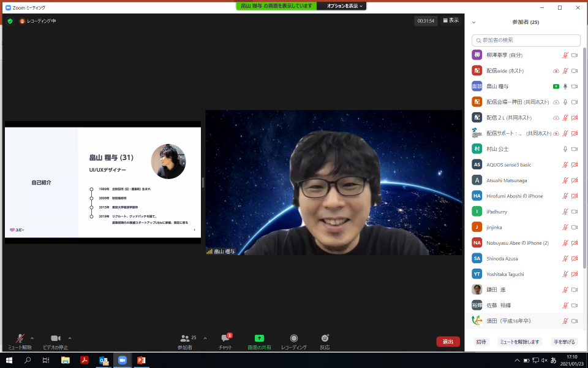Click the muted mic icon for 配信wide
Image resolution: width=588 pixels, height=368 pixels.
(x=565, y=71)
